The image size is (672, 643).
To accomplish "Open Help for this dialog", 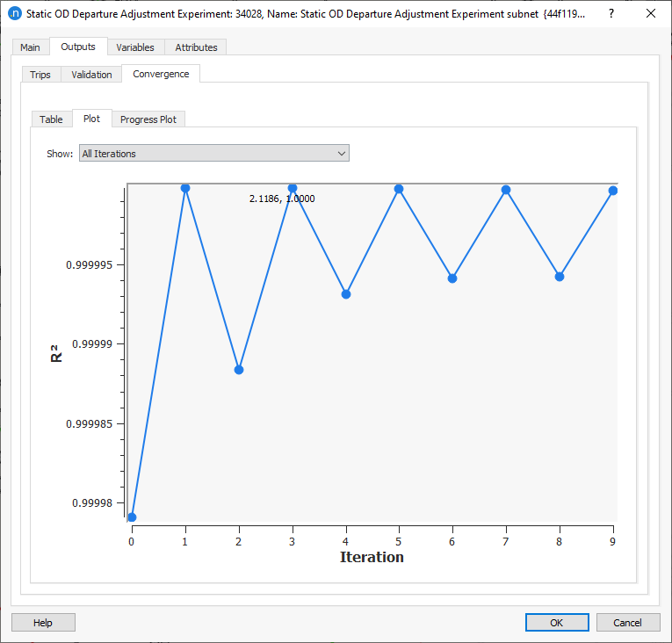I will 43,623.
